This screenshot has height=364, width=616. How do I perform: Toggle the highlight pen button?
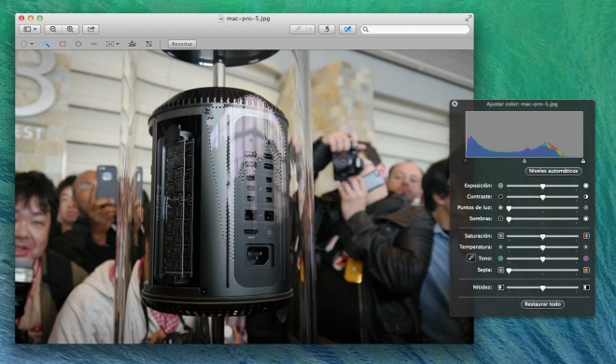click(x=298, y=29)
